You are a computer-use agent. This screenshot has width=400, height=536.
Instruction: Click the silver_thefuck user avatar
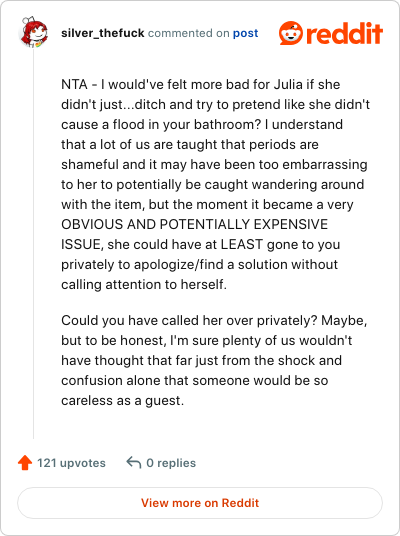tap(33, 32)
